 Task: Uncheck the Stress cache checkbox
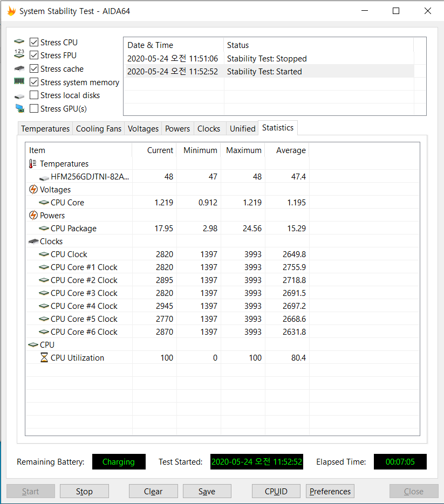tap(34, 69)
